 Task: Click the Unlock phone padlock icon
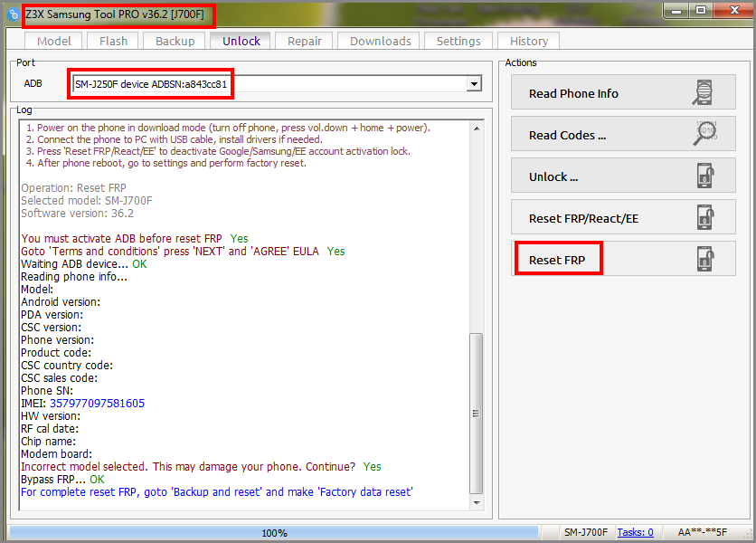705,176
